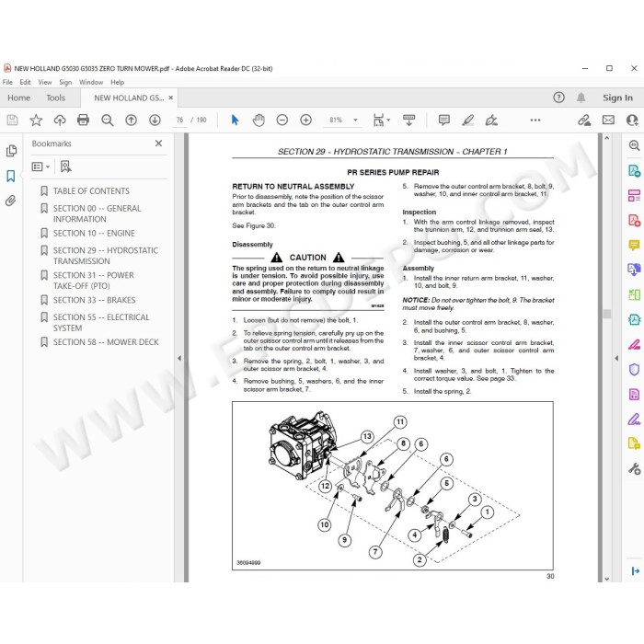Open SECTION 00 -- GENERAL INFORMATION bookmark

97,213
